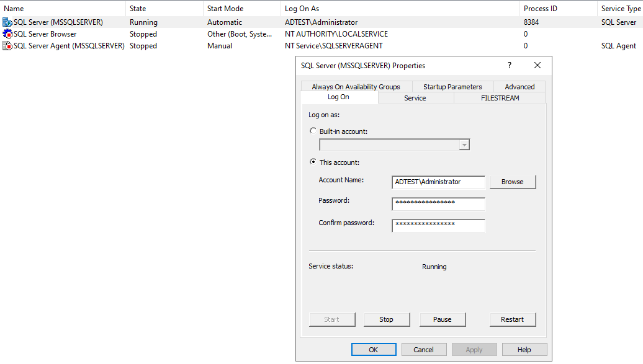Click the Automatic start mode cell
This screenshot has height=364, width=643.
tap(224, 22)
